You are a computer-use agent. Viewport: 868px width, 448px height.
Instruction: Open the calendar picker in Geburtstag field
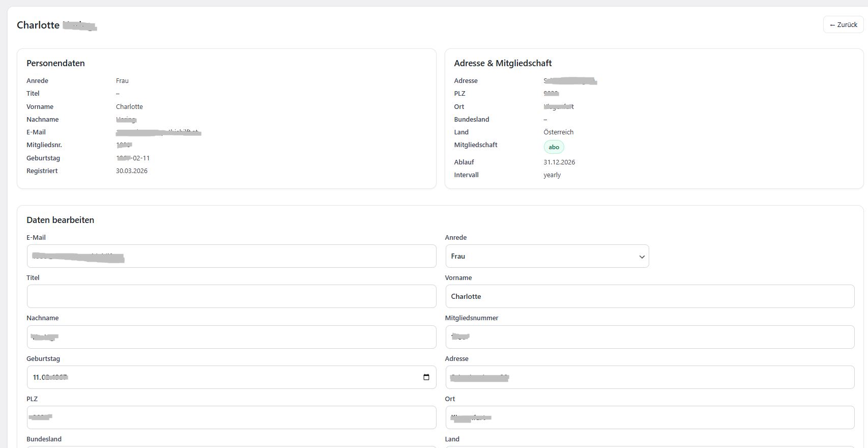tap(426, 377)
